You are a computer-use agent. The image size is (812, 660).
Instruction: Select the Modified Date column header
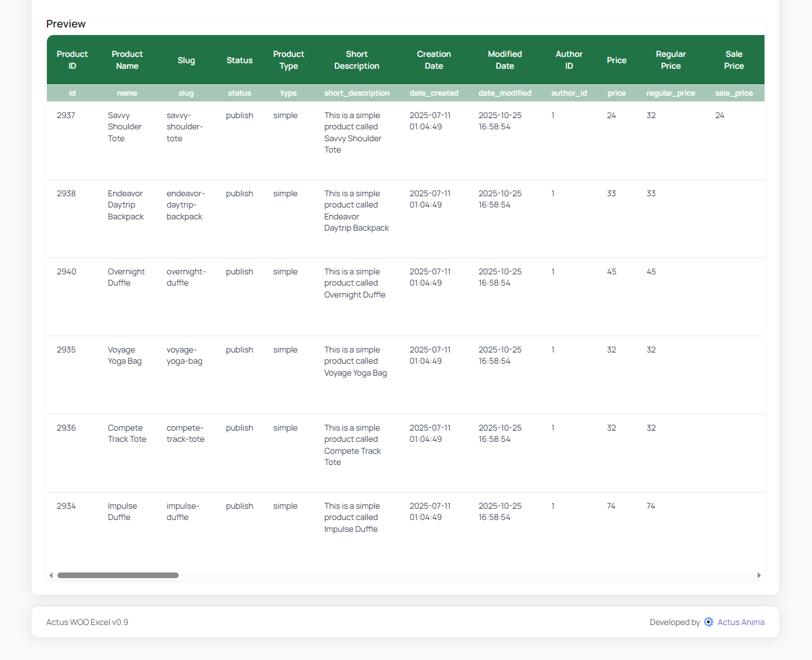(505, 60)
